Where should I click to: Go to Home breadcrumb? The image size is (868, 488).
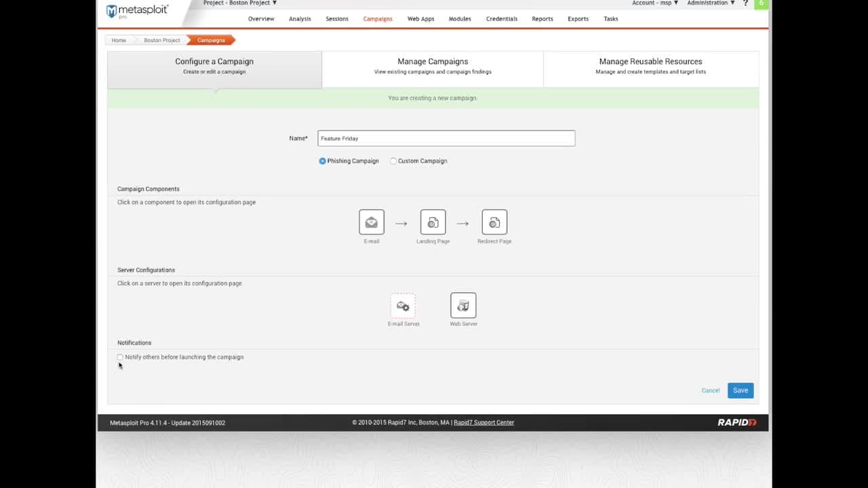point(119,41)
